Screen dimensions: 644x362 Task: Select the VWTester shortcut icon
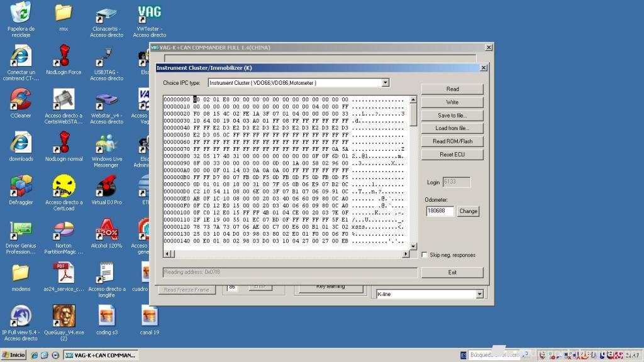coord(150,13)
